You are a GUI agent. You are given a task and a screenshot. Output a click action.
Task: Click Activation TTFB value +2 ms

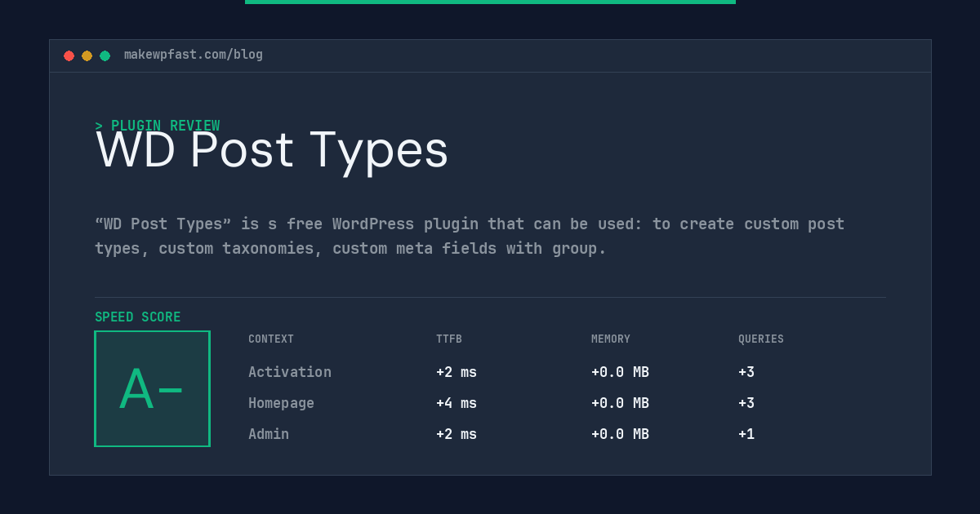pyautogui.click(x=457, y=372)
